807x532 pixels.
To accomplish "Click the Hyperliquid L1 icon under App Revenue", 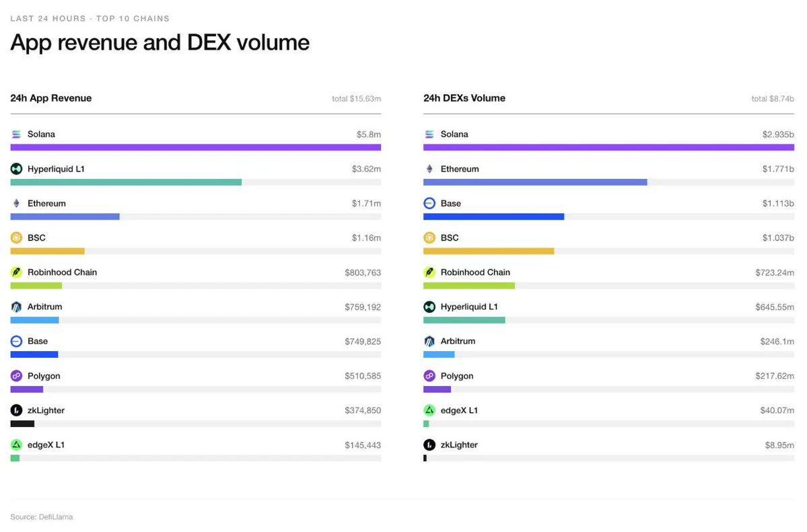I will (x=16, y=169).
